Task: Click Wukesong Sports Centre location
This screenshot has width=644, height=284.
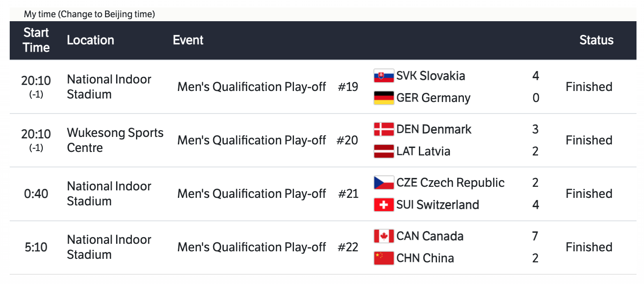Action: [115, 140]
